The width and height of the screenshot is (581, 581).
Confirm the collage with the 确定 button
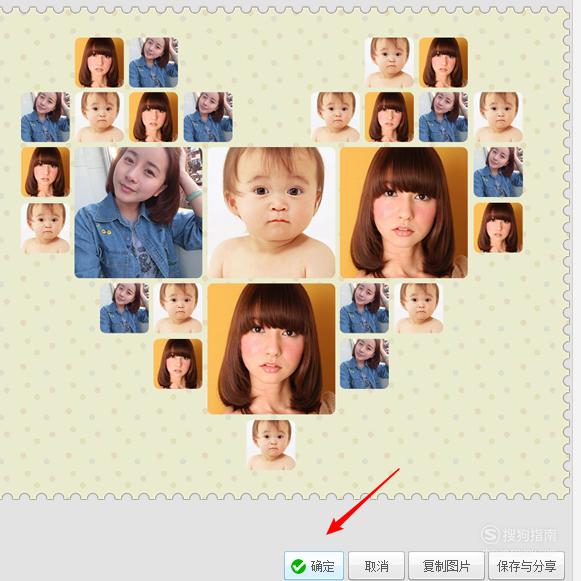(314, 566)
